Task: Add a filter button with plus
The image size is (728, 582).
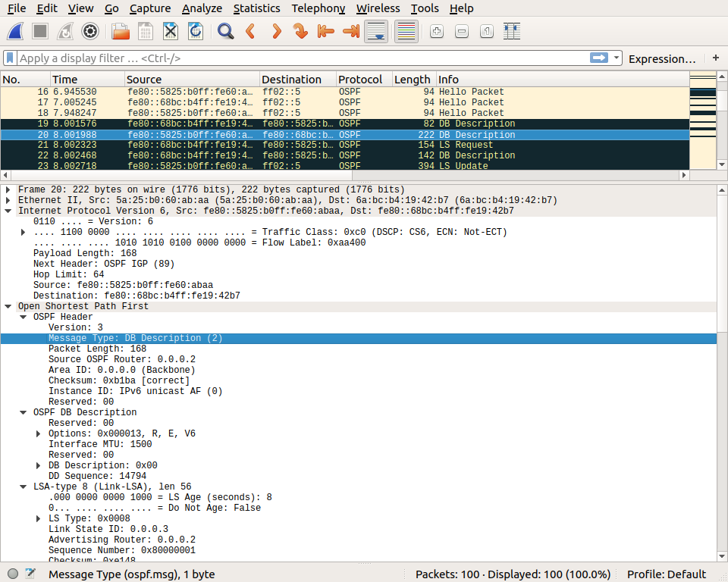Action: click(x=715, y=58)
